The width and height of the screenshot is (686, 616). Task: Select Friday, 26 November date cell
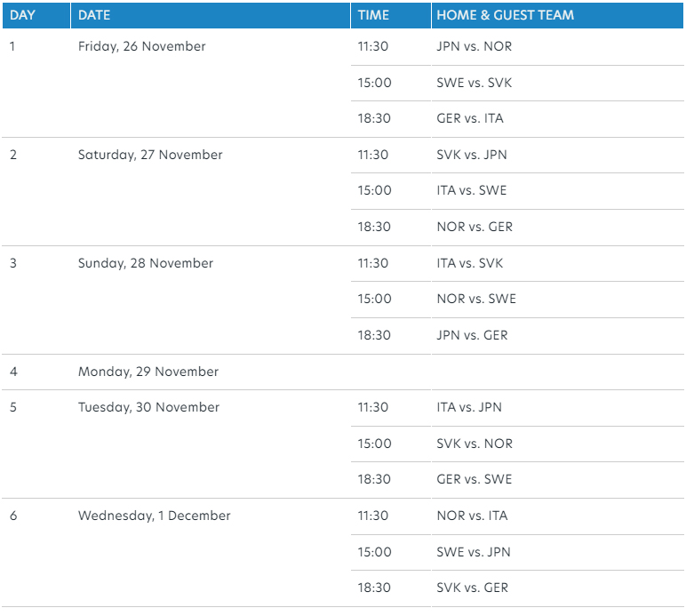[141, 46]
